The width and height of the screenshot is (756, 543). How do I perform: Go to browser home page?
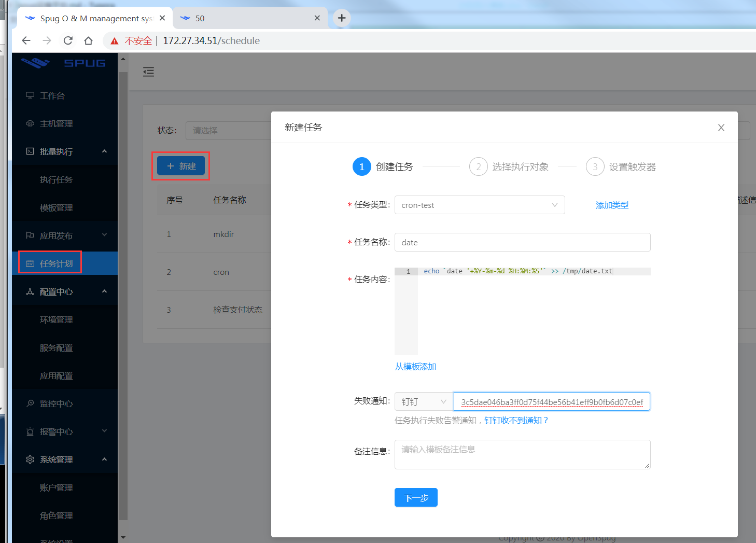89,40
